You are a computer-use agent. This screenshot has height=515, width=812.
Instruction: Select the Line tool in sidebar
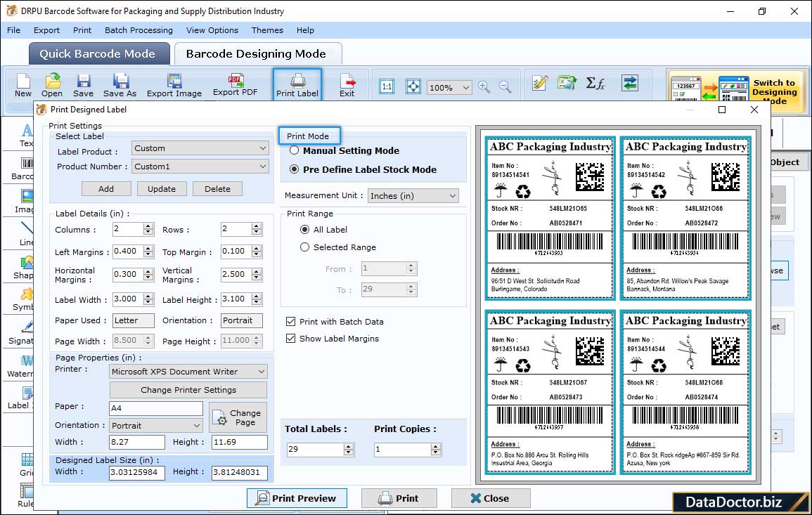click(x=26, y=234)
